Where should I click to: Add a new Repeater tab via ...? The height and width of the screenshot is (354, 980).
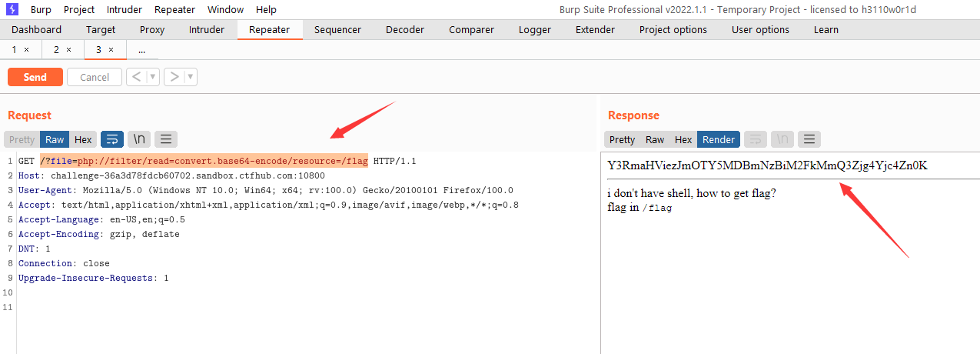click(141, 49)
